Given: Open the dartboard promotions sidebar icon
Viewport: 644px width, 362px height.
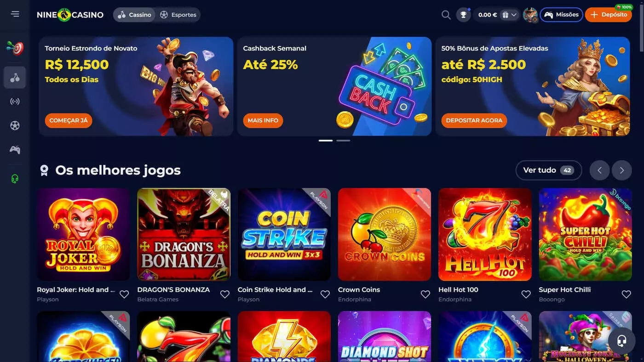Looking at the screenshot, I should [15, 48].
